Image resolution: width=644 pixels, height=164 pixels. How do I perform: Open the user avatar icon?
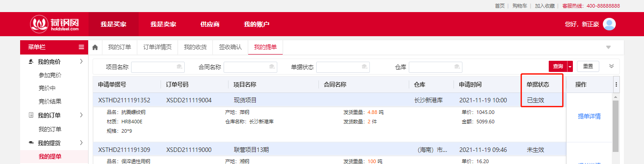(610, 24)
